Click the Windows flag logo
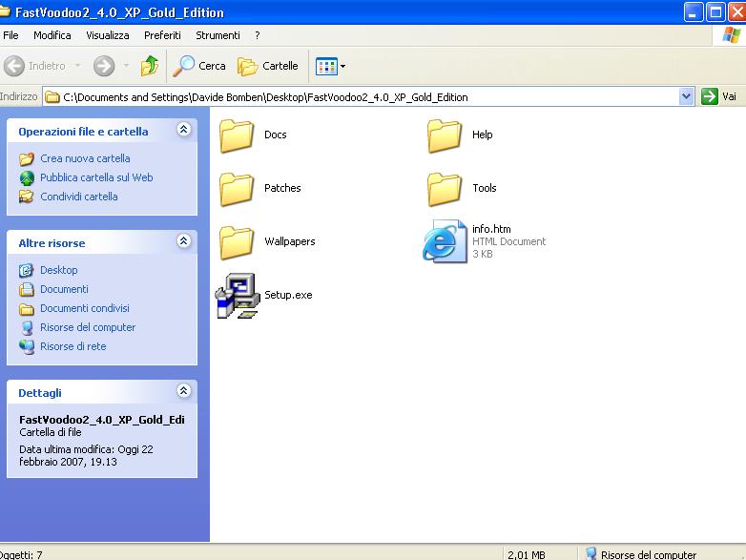 coord(732,35)
